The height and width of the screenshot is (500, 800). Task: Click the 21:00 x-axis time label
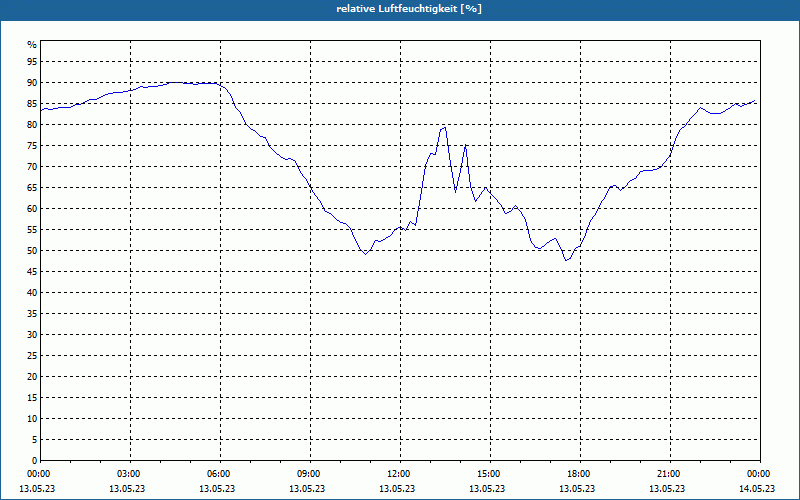669,474
